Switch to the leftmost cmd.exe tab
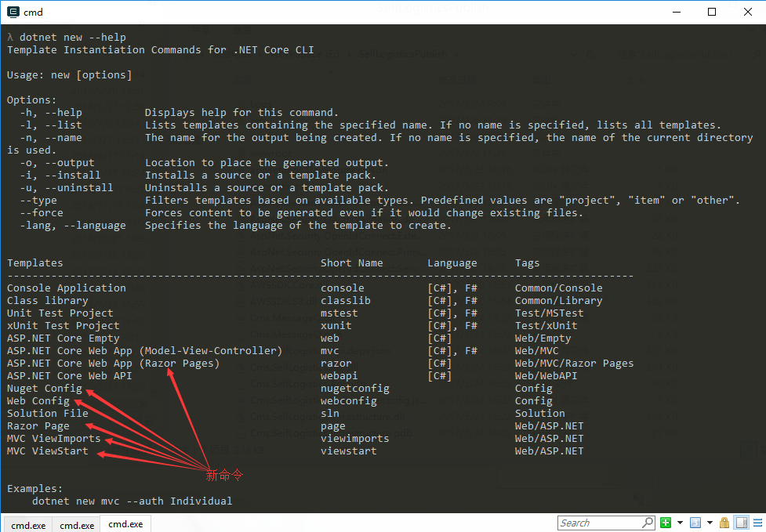766x532 pixels. (x=28, y=525)
